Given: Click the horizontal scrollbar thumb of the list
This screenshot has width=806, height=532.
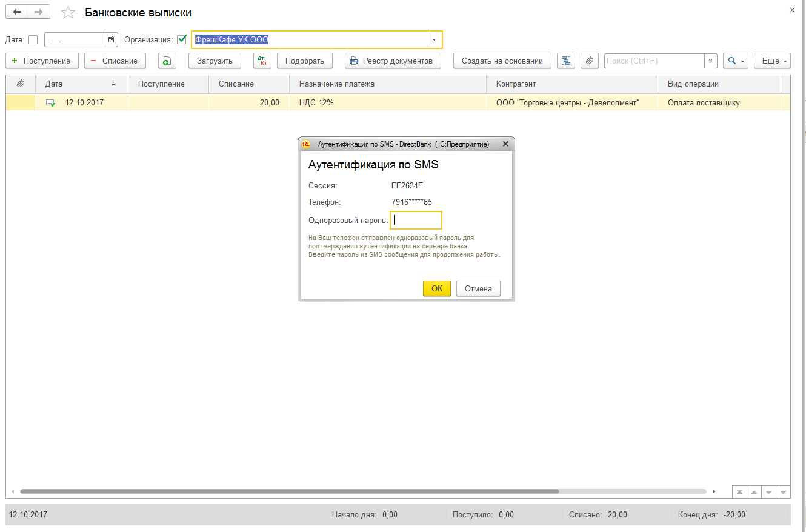Looking at the screenshot, I should 289,491.
